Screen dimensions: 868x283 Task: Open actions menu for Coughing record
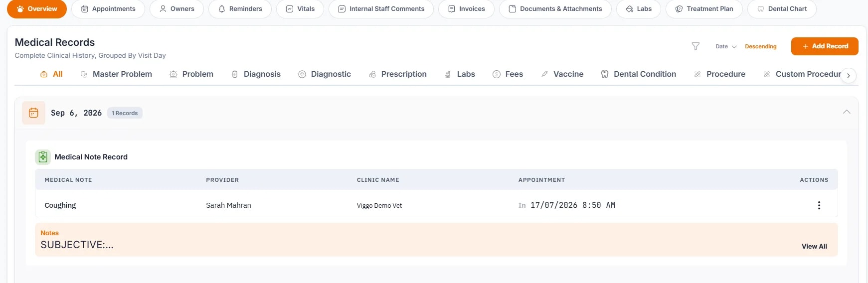819,205
